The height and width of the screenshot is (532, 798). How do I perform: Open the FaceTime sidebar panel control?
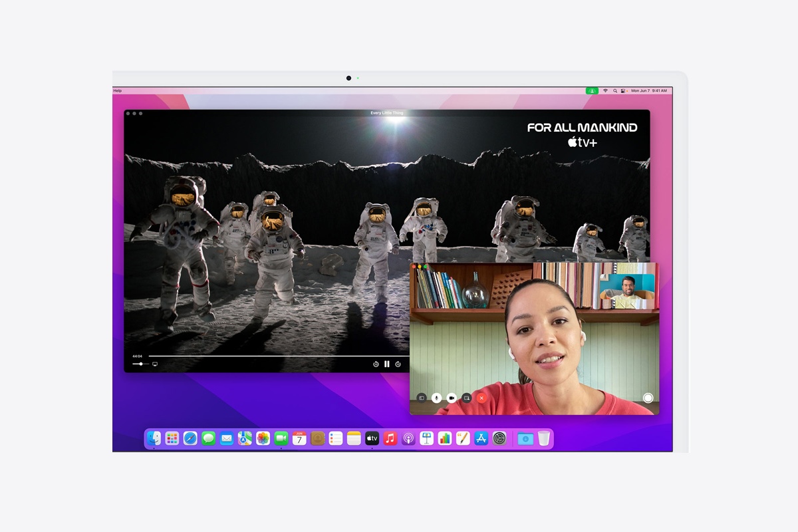(421, 398)
